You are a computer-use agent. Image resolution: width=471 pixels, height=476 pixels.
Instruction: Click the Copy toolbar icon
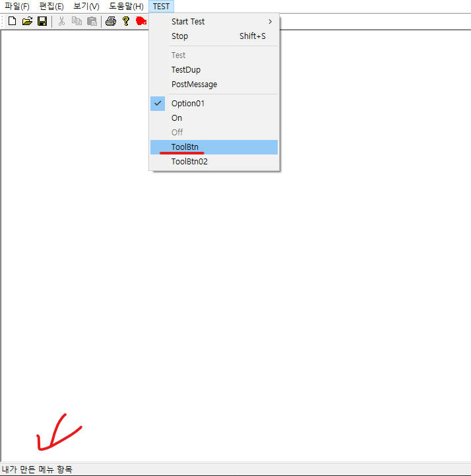(77, 21)
